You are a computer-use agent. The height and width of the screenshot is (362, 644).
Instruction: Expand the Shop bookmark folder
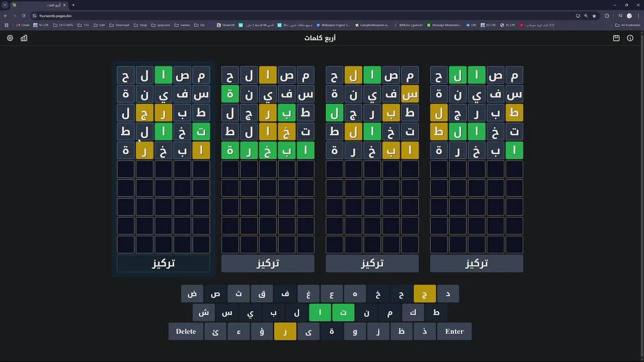(140, 25)
